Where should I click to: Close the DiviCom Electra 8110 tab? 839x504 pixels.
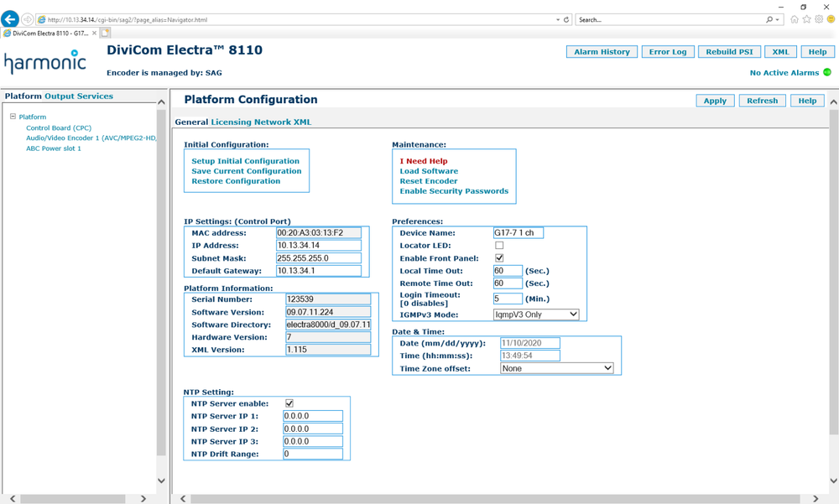94,34
